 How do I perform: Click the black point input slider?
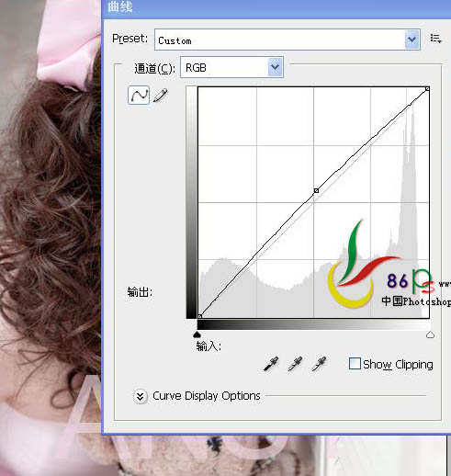click(x=197, y=334)
